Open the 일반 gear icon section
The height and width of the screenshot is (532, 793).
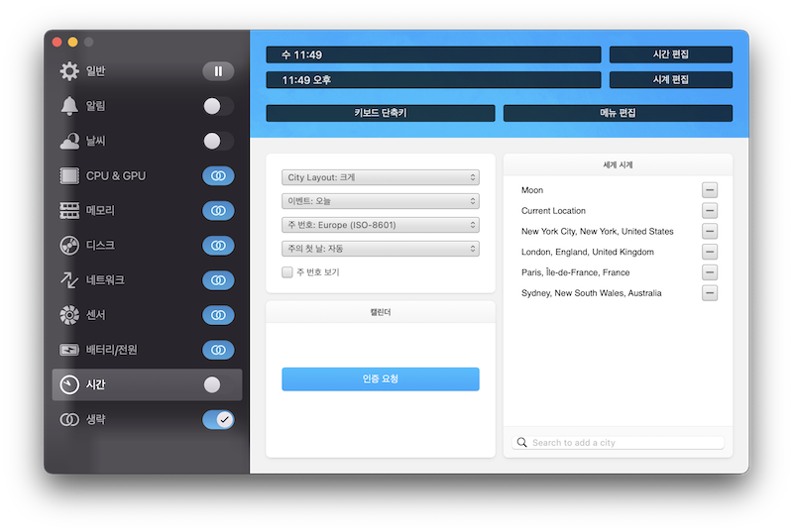click(x=69, y=71)
